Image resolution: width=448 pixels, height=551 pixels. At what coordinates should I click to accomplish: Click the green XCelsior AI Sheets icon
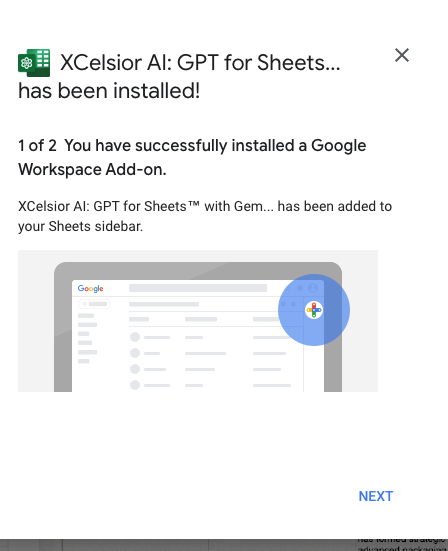(x=34, y=63)
